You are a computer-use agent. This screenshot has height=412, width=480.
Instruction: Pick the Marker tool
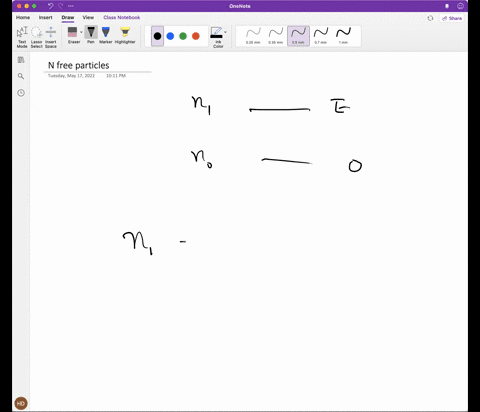pos(106,35)
